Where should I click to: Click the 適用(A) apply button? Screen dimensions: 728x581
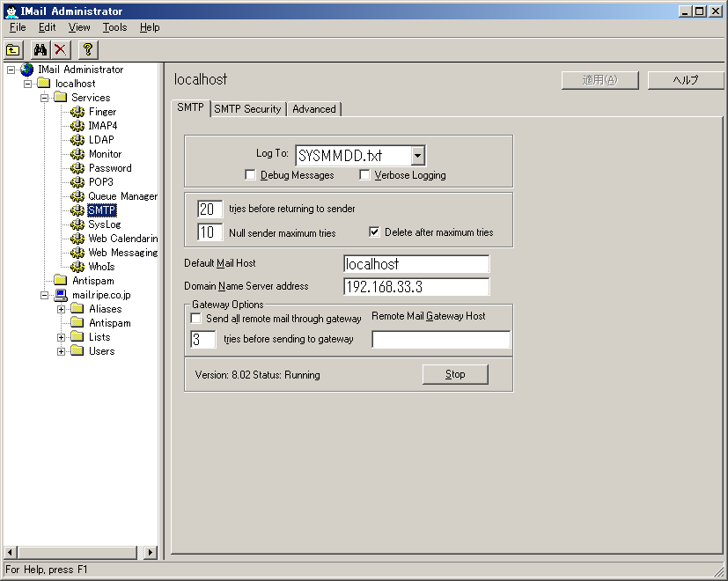tap(599, 80)
